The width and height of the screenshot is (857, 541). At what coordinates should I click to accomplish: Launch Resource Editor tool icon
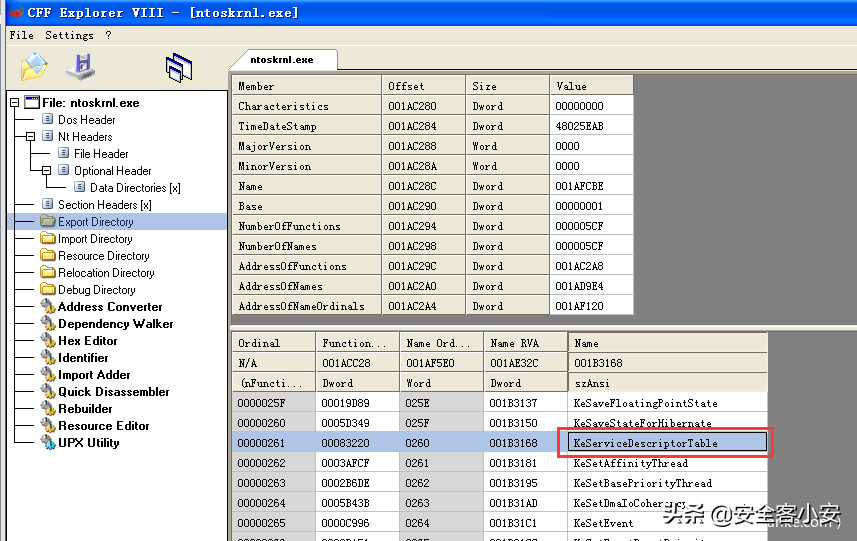pyautogui.click(x=48, y=425)
